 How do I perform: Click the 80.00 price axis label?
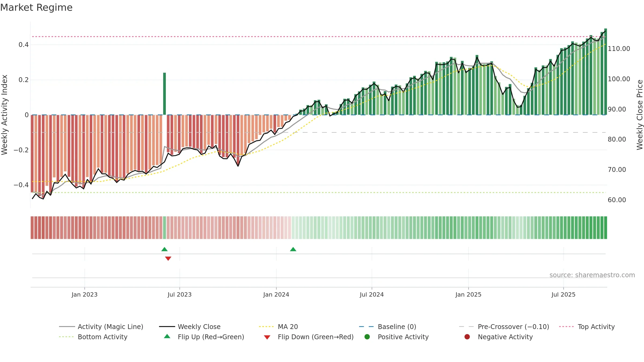click(617, 139)
